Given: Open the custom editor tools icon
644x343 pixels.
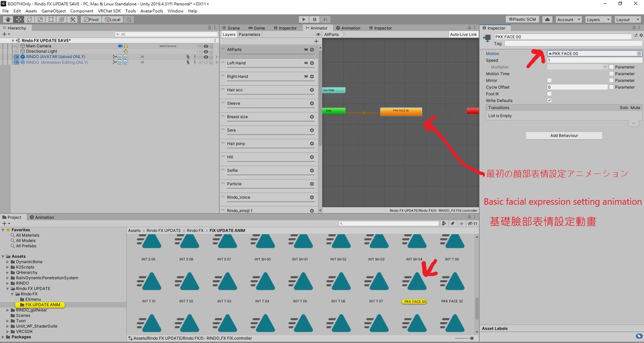Looking at the screenshot, I should 73,20.
